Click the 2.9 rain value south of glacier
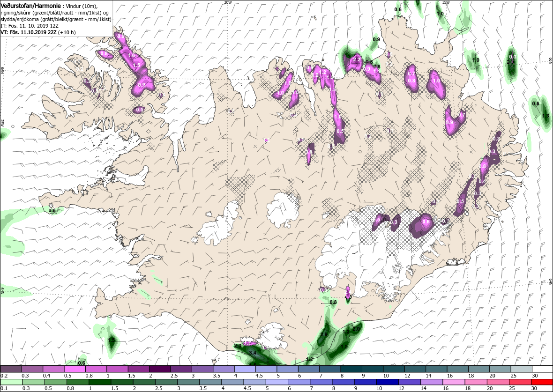Image resolution: width=553 pixels, height=392 pixels. (324, 334)
